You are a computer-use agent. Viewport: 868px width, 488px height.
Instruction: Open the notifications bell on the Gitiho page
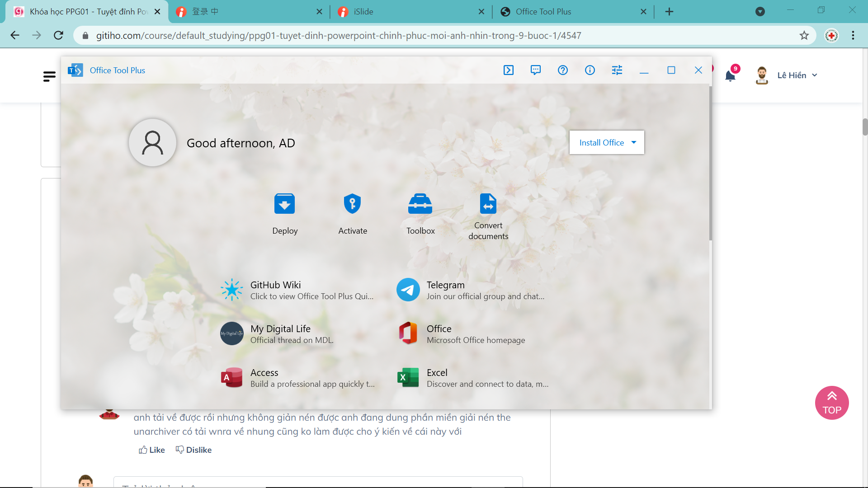pos(730,75)
